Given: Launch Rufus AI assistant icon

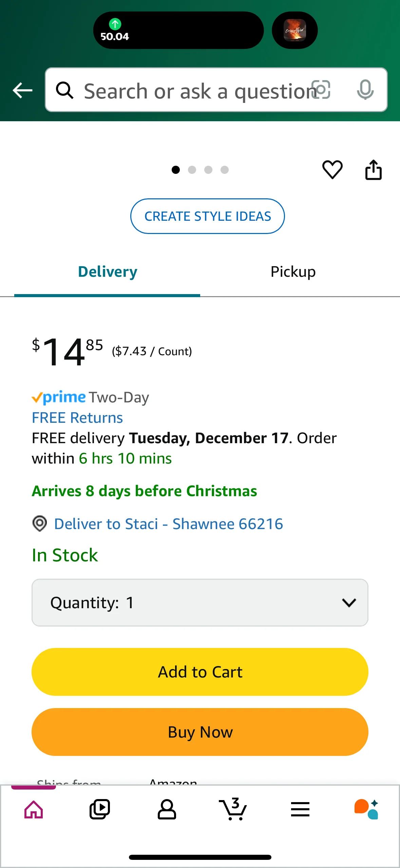Looking at the screenshot, I should click(x=366, y=810).
